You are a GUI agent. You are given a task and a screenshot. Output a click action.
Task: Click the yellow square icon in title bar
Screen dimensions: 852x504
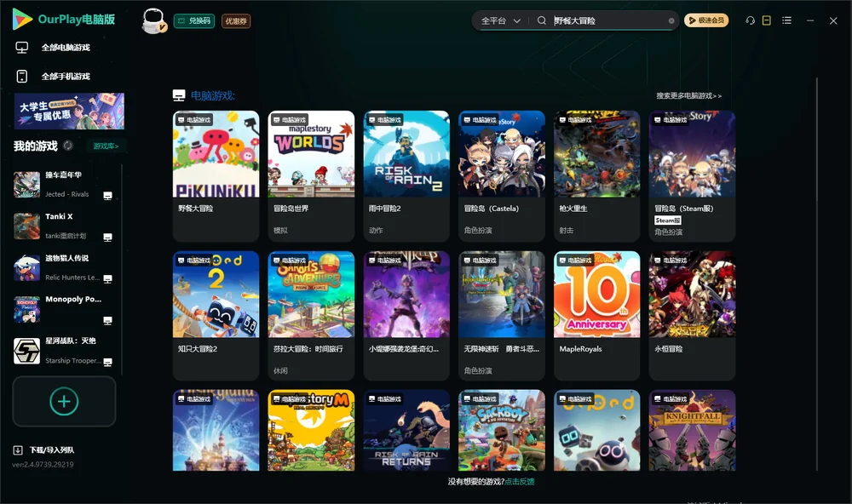click(x=767, y=20)
